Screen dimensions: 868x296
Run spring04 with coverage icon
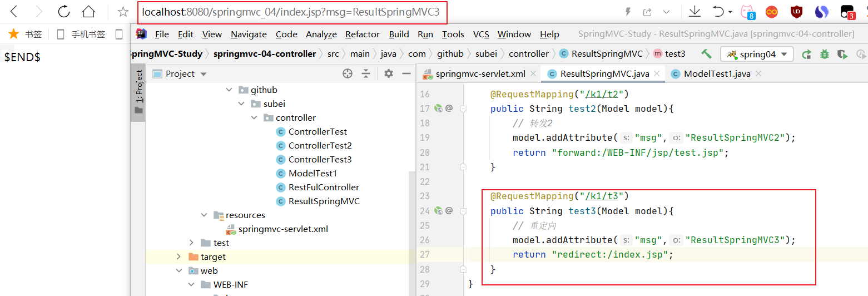click(x=843, y=55)
